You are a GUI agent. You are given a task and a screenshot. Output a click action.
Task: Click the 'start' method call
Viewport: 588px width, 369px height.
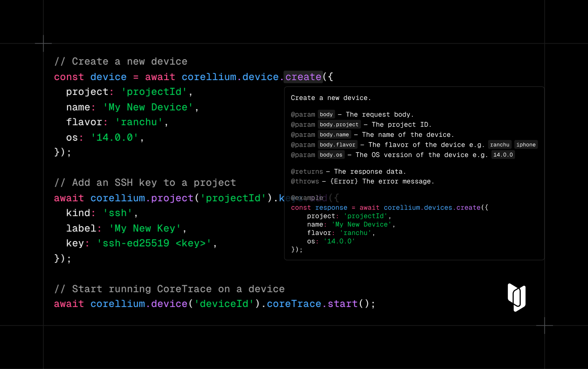[x=343, y=304]
